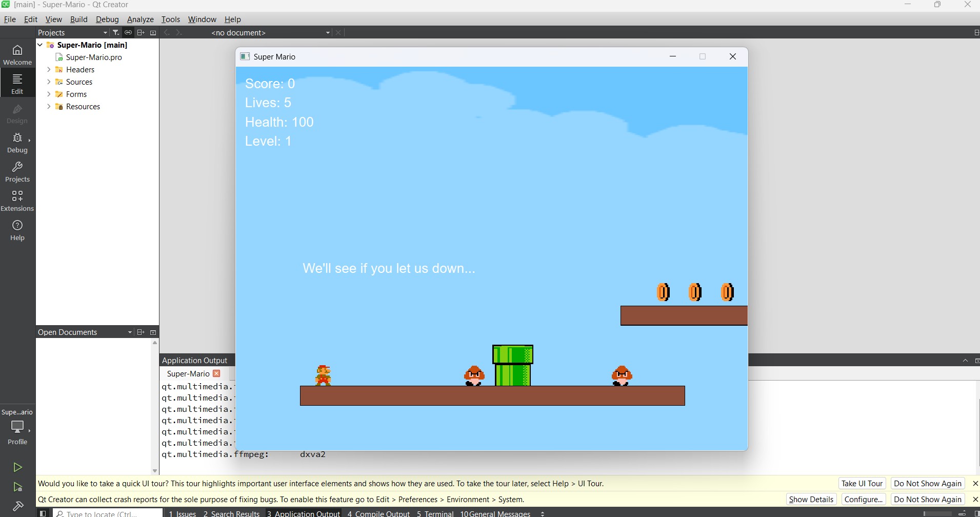Dismiss the crash reports notification bar
Viewport: 980px width, 517px height.
pos(975,500)
